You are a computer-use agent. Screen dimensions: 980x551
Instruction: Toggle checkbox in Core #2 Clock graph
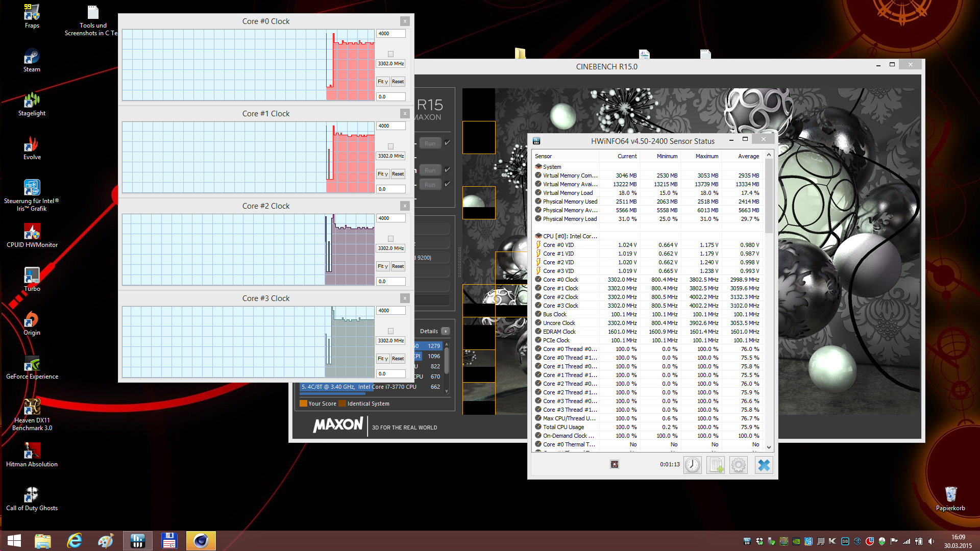tap(391, 239)
